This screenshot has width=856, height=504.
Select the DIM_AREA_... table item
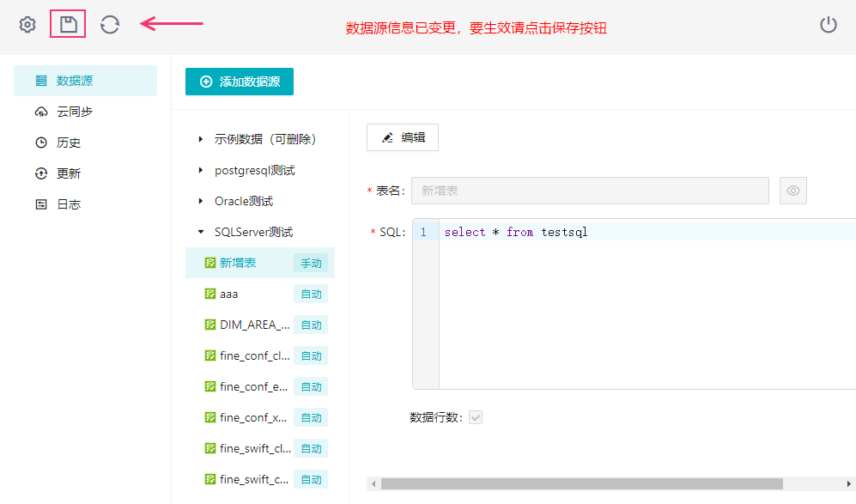click(x=260, y=325)
